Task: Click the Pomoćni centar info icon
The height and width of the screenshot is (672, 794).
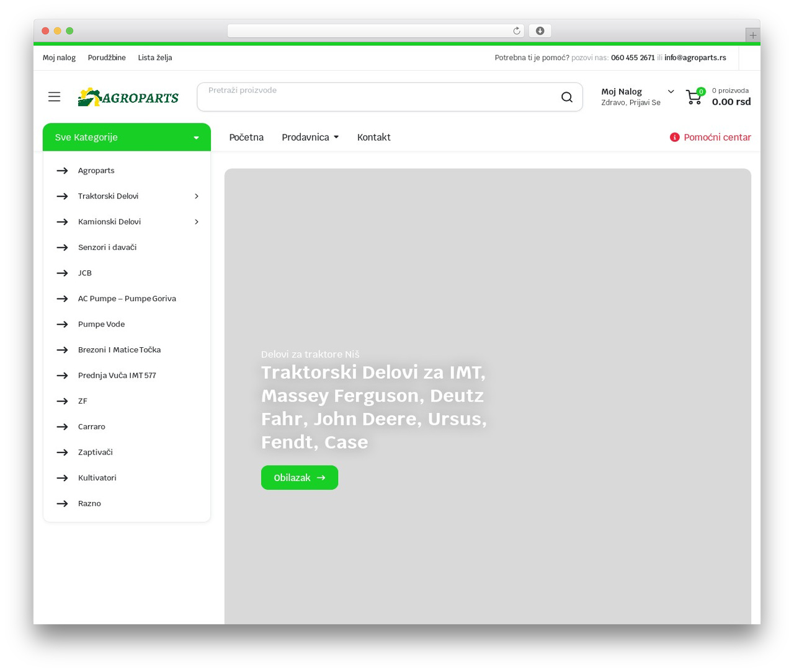Action: pos(675,138)
